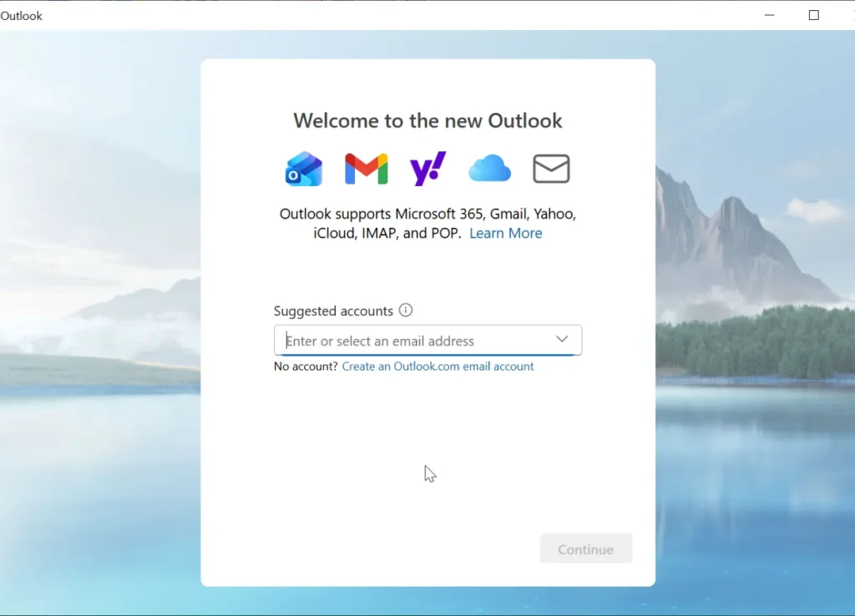Click the Microsoft 365 logo above the description
The height and width of the screenshot is (616, 855).
[x=303, y=169]
